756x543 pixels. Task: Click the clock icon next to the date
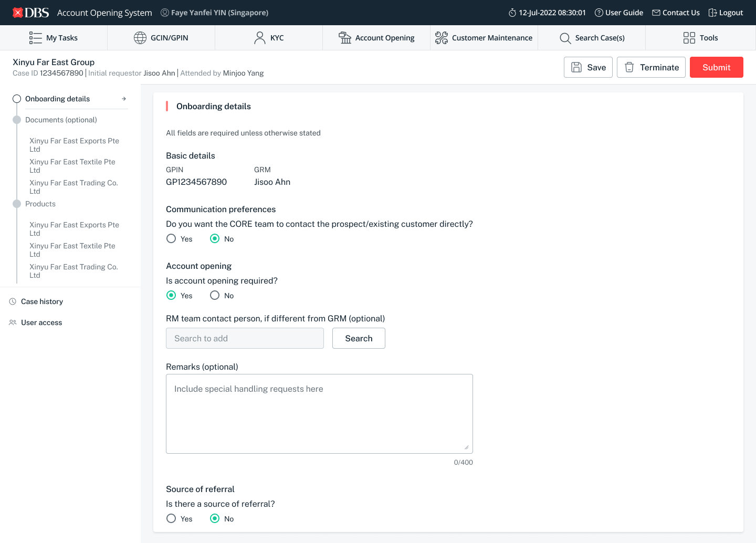click(x=512, y=13)
